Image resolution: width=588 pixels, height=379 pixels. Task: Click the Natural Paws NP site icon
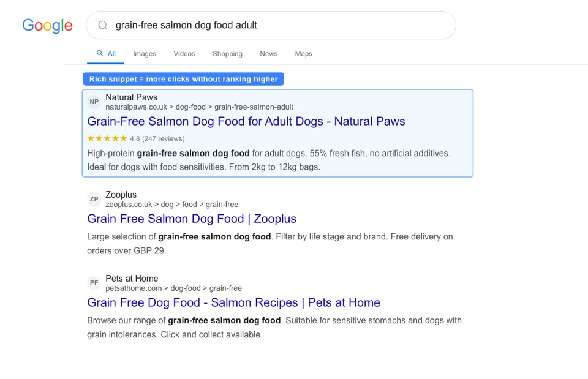click(x=94, y=102)
